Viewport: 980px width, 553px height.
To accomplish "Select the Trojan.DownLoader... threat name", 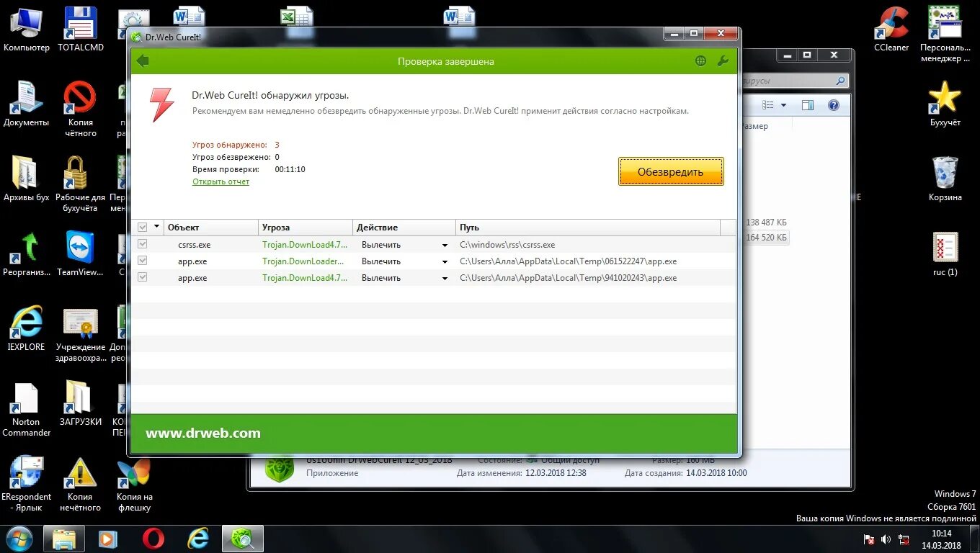I will point(303,261).
